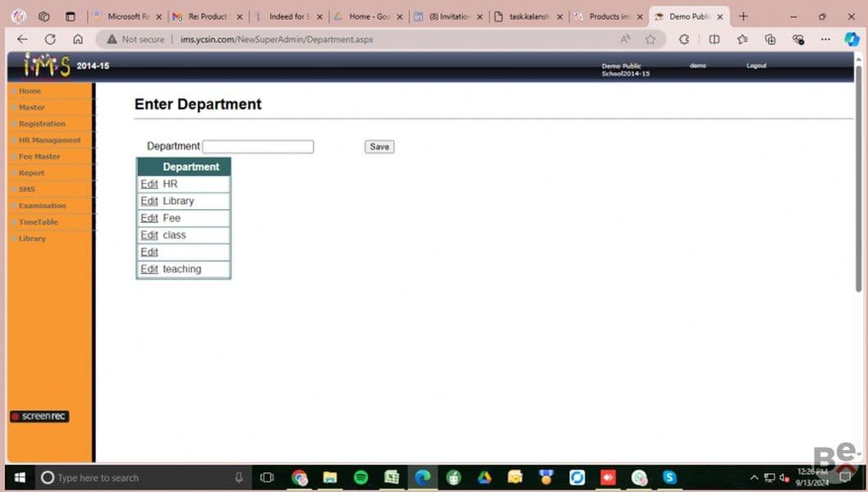Open browser settings and more ellipsis
Screen dimensions: 868x492
pos(825,39)
